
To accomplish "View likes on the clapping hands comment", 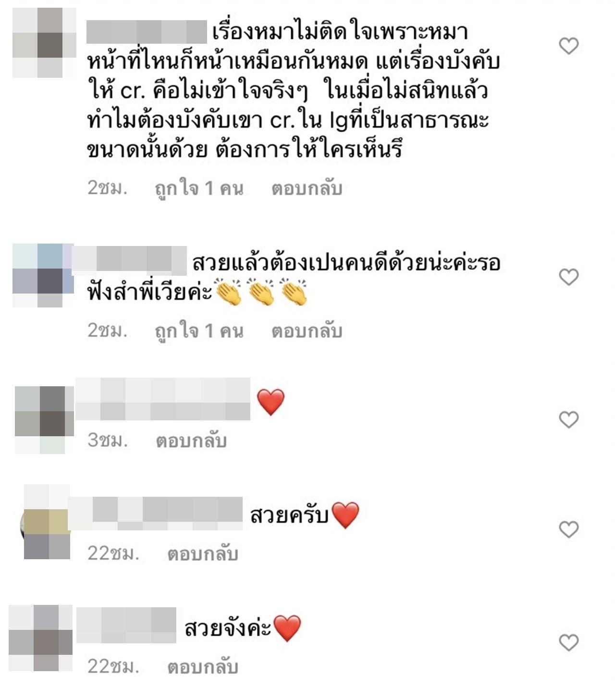I will pyautogui.click(x=199, y=331).
